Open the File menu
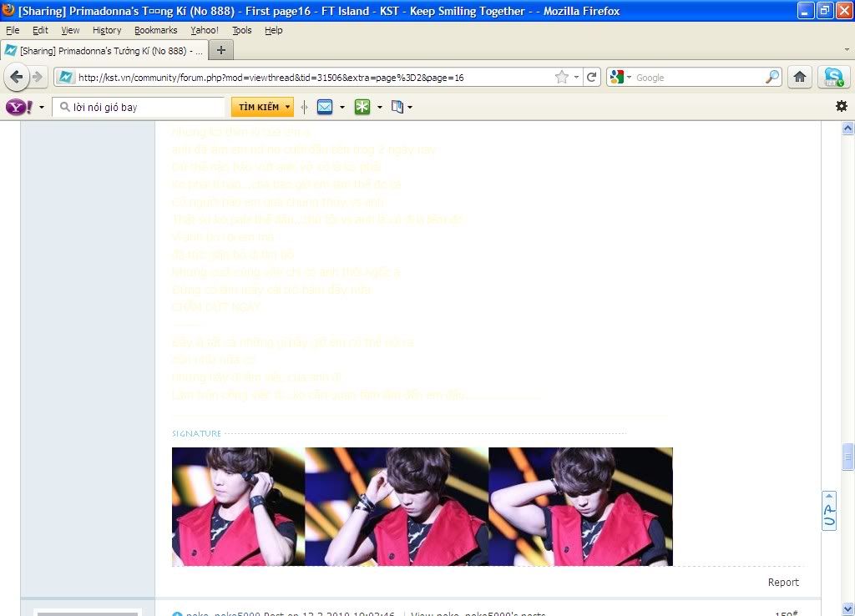The height and width of the screenshot is (616, 855). [13, 30]
